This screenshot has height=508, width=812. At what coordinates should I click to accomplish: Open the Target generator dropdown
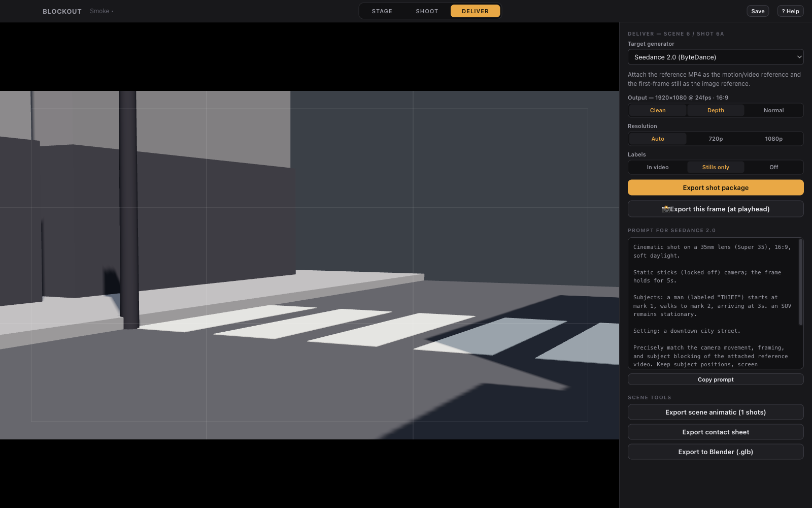(716, 57)
